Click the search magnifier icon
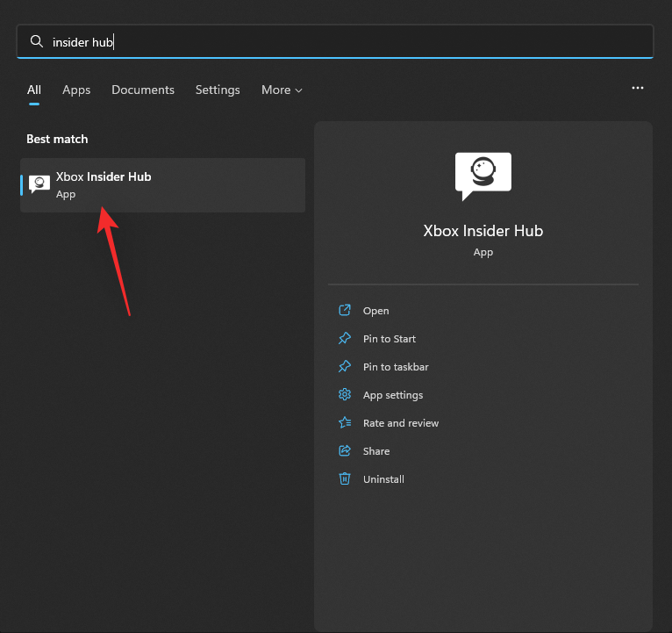Viewport: 672px width, 633px height. click(x=37, y=41)
